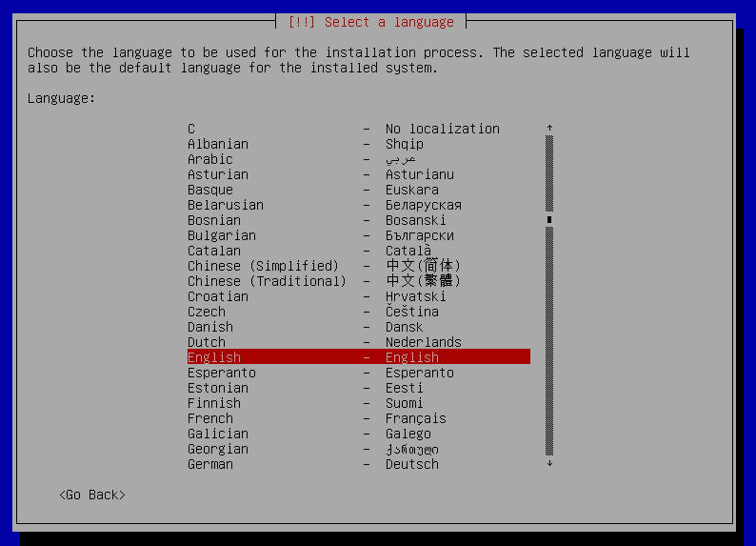Select Chinese (Simplified) language option

pyautogui.click(x=359, y=266)
